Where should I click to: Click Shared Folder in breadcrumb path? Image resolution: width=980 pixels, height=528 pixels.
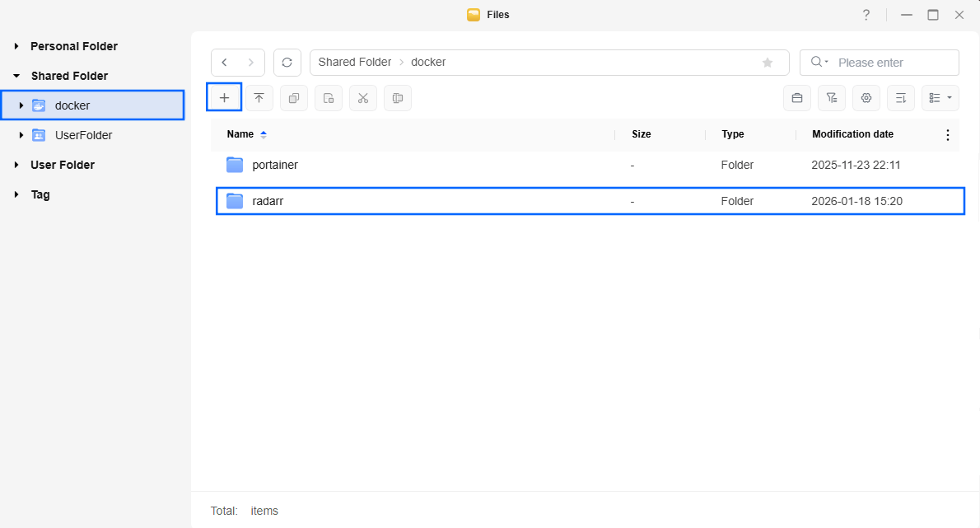355,63
